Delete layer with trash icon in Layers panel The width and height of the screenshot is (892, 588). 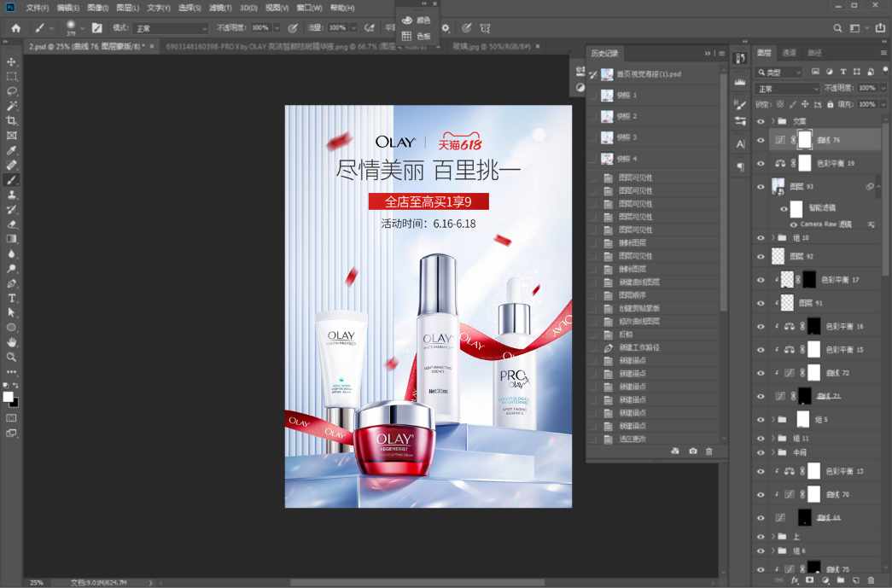pos(871,580)
